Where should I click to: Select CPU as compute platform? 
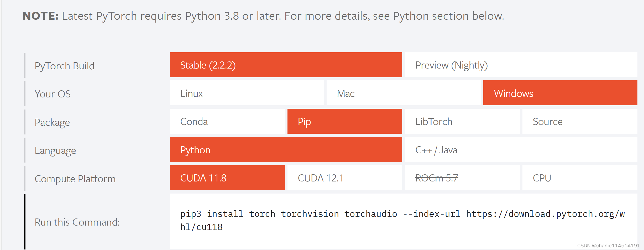point(542,178)
